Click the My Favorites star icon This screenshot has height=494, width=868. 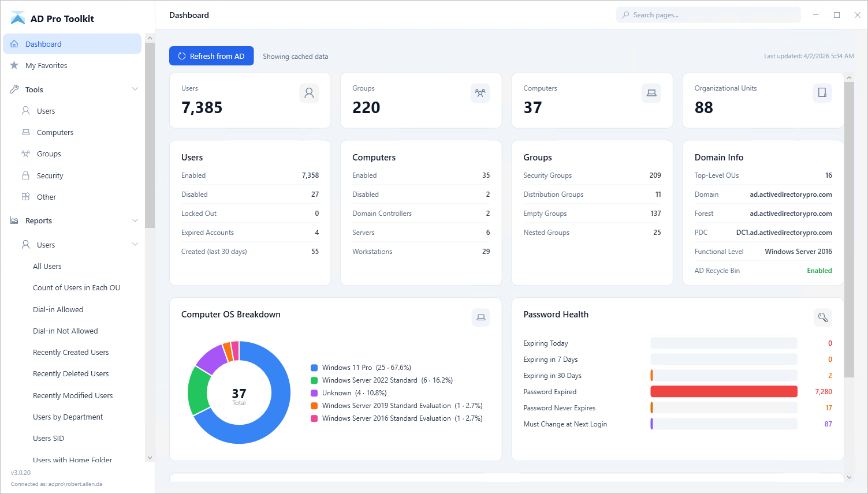[x=14, y=65]
